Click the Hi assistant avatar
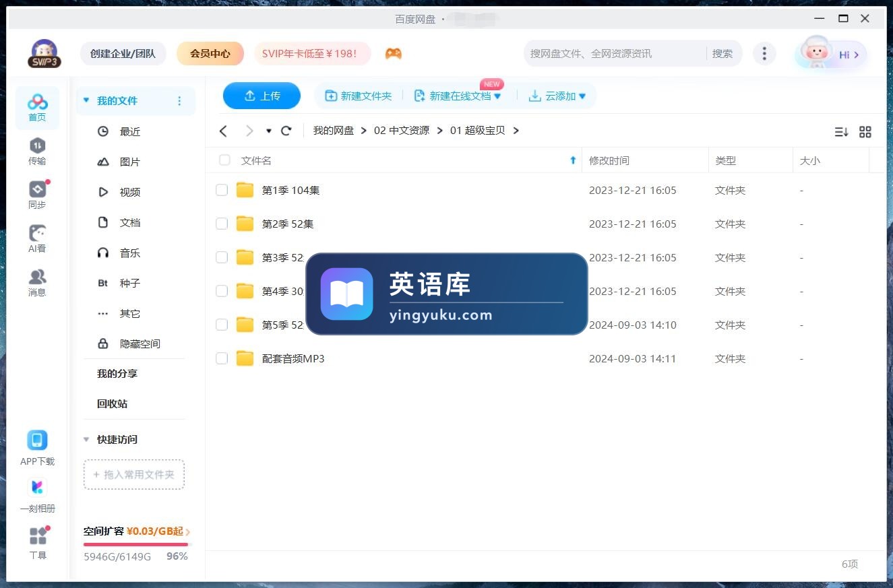The width and height of the screenshot is (893, 588). tap(830, 54)
